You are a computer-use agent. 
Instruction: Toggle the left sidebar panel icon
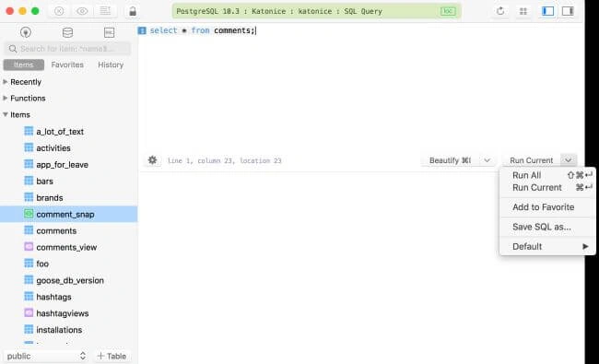click(547, 11)
